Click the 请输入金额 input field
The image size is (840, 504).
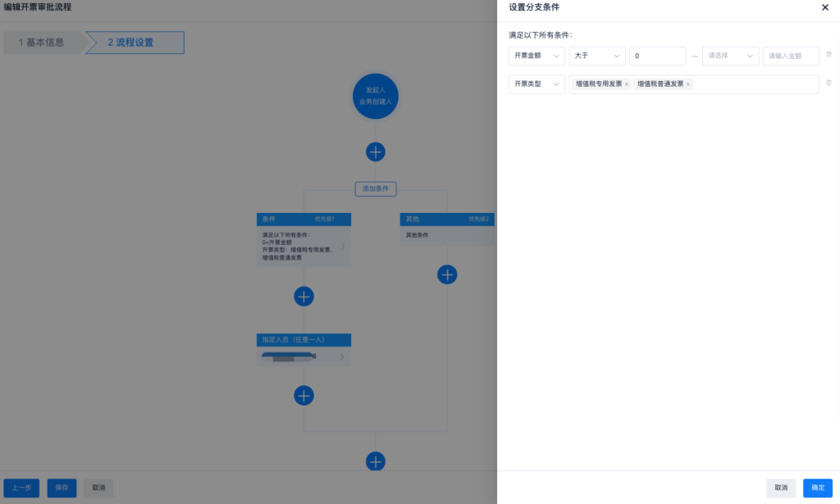(x=791, y=56)
